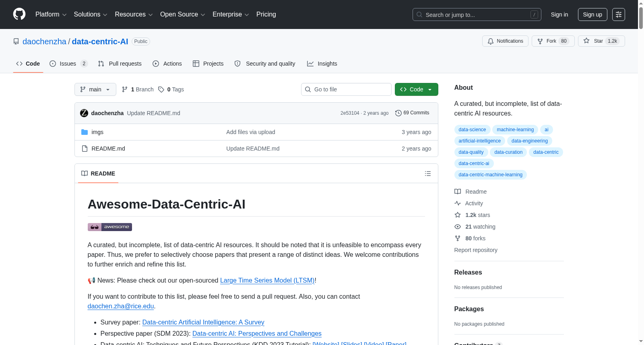Click the machine-learning topic tag
The height and width of the screenshot is (345, 644).
click(515, 130)
